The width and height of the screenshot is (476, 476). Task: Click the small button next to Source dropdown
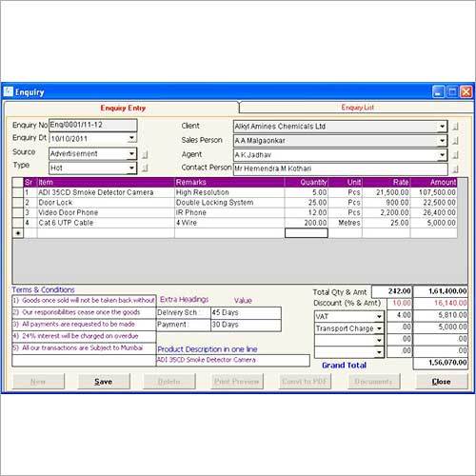point(145,154)
